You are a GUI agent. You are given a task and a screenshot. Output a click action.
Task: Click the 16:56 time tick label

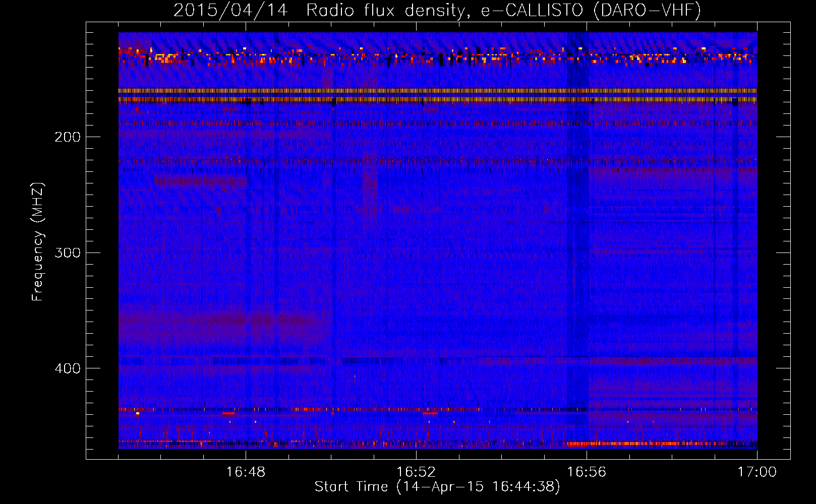[x=587, y=472]
